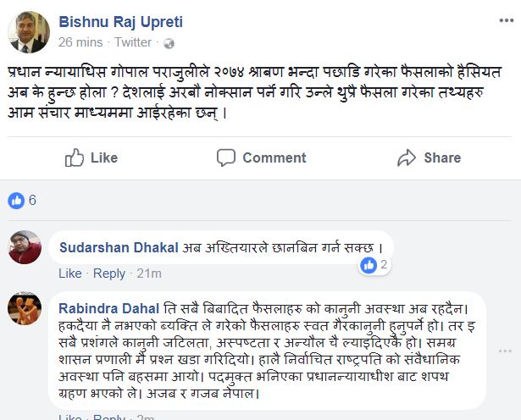Open Bishnu Raj Upreti's profile picture

click(28, 32)
